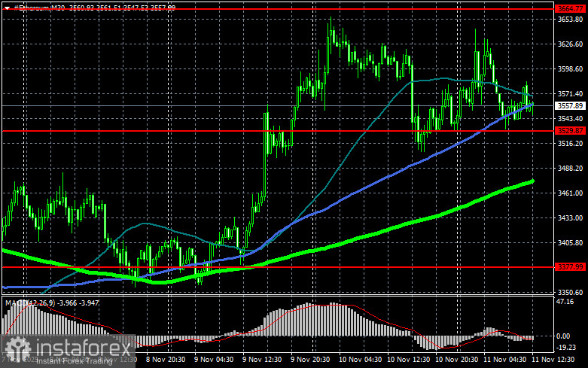Click the 9 Nov 12:30 time label
The width and height of the screenshot is (588, 368).
tap(262, 360)
